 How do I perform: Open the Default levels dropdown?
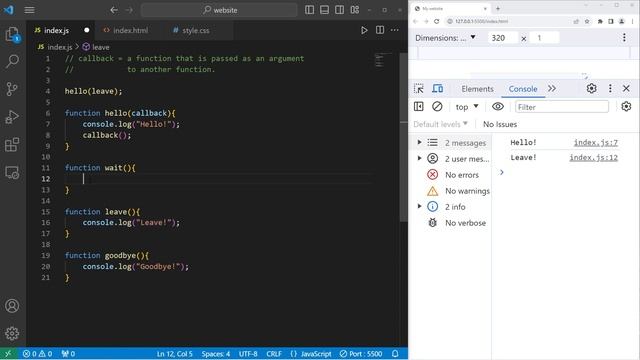440,124
